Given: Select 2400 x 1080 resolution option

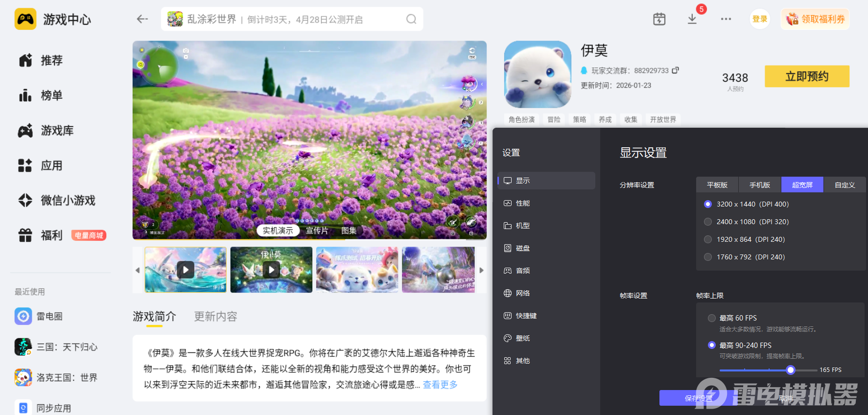Looking at the screenshot, I should [x=708, y=222].
